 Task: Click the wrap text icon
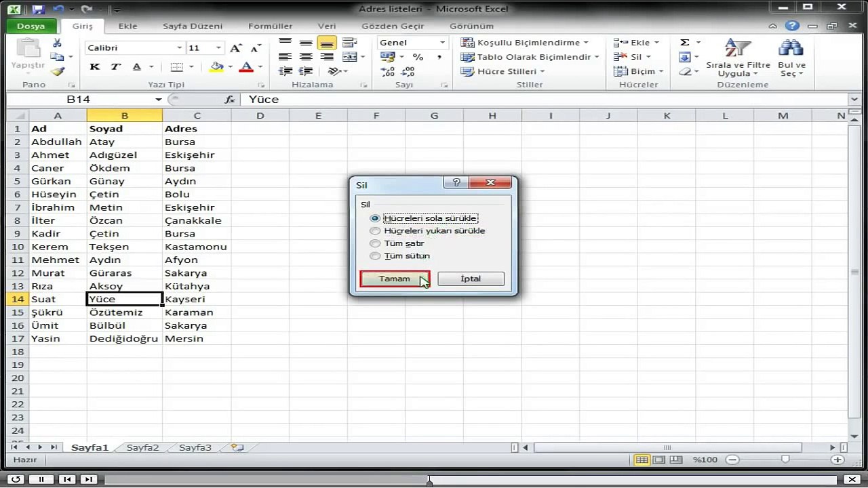click(349, 43)
